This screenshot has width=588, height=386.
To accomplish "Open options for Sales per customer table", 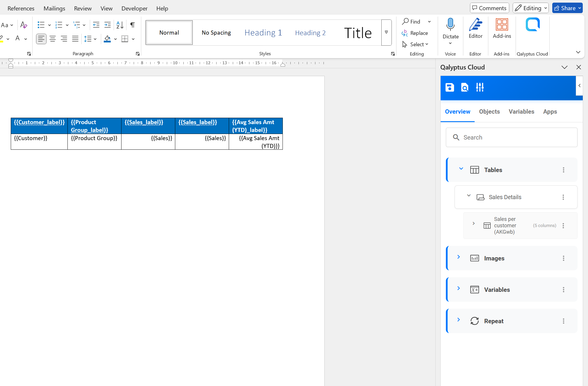I will coord(563,225).
